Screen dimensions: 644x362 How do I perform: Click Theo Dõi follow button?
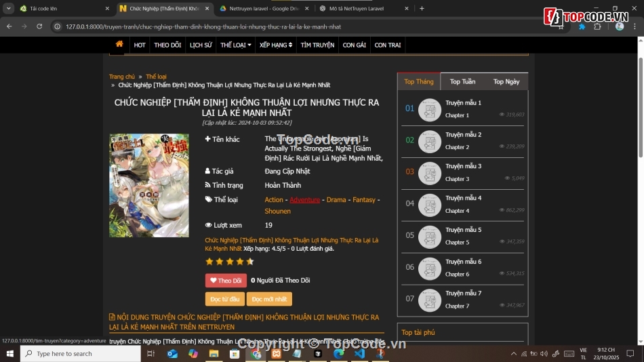point(226,280)
